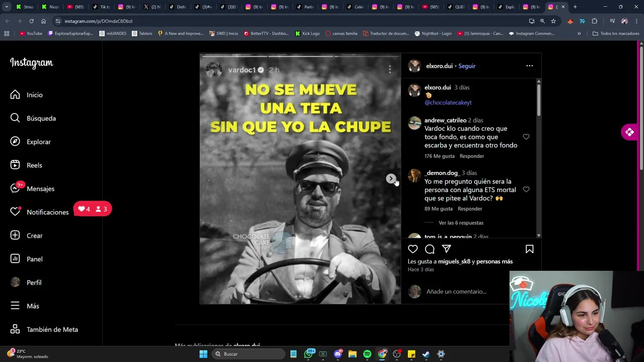The image size is (644, 362).
Task: Show more bookmarks with the chevron
Action: [579, 34]
